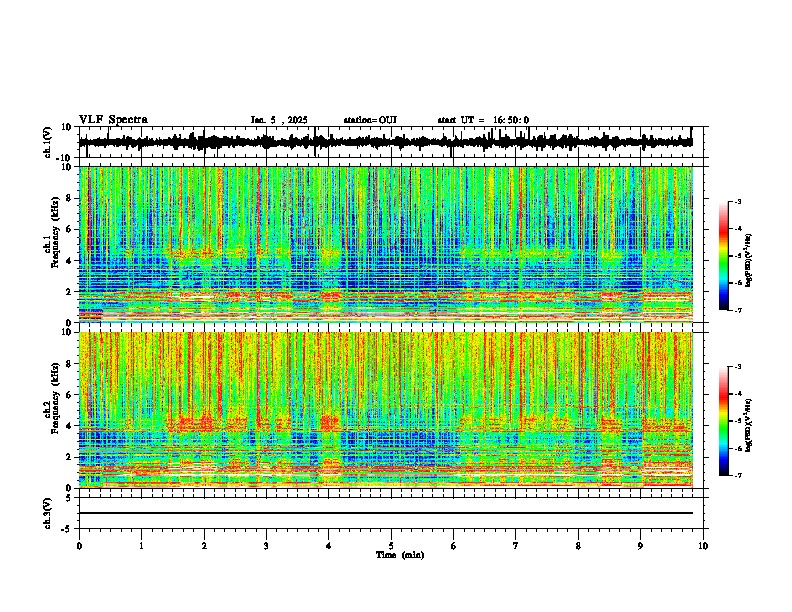
Task: Click time axis tick label "6"
Action: tap(454, 546)
